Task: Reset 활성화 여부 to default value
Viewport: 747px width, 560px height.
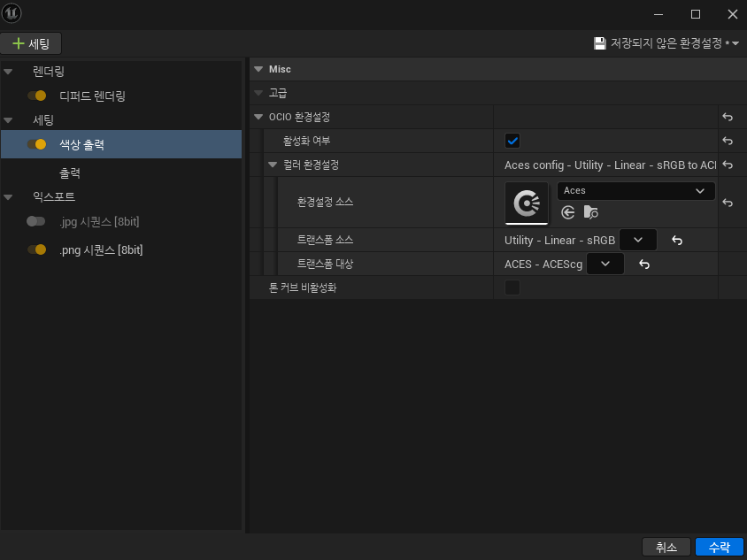Action: click(x=728, y=141)
